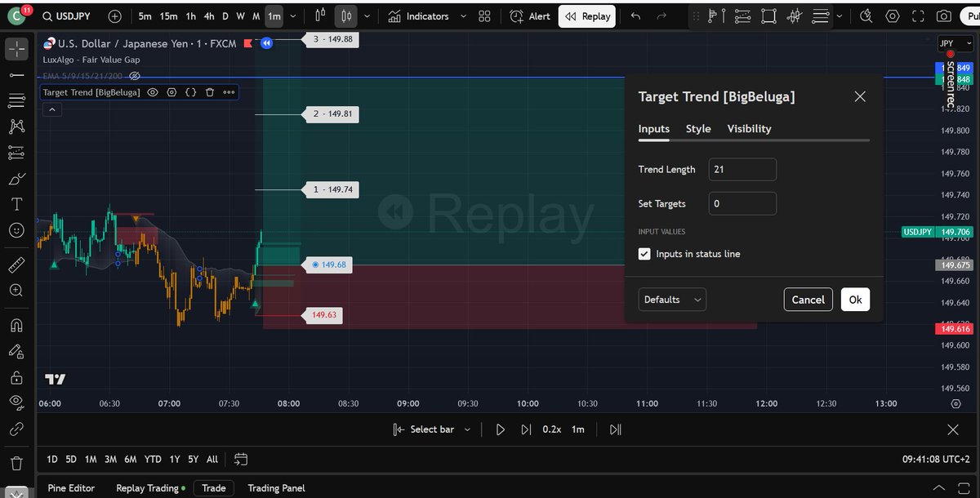Click the link drawings chain icon

pyautogui.click(x=16, y=429)
